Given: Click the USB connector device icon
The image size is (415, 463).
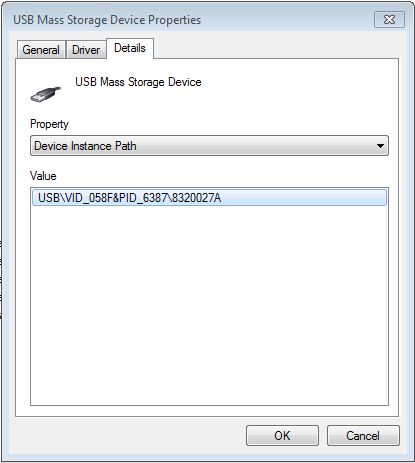Looking at the screenshot, I should (46, 94).
